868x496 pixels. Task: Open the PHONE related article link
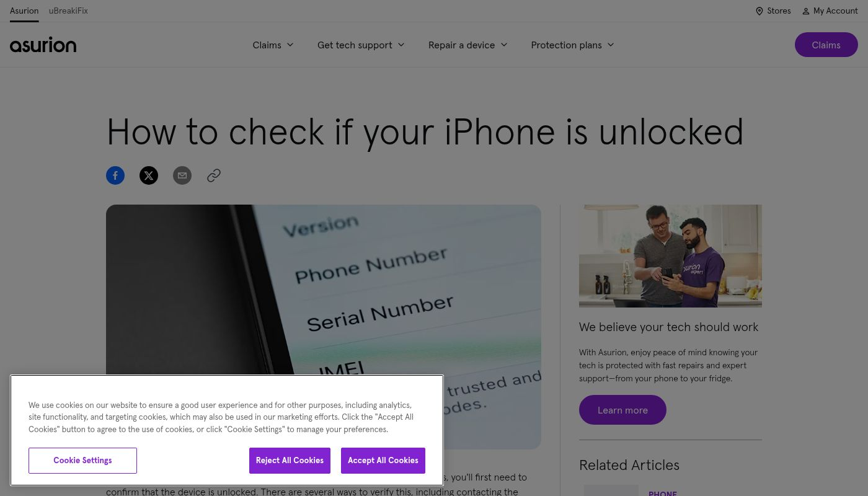663,494
